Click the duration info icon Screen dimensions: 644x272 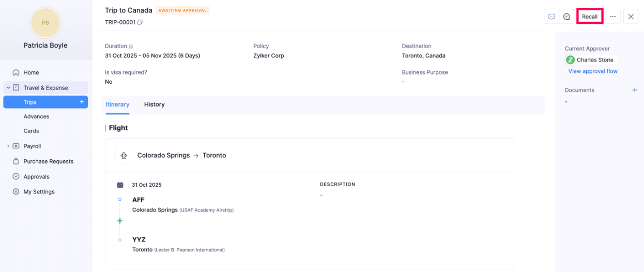point(131,47)
